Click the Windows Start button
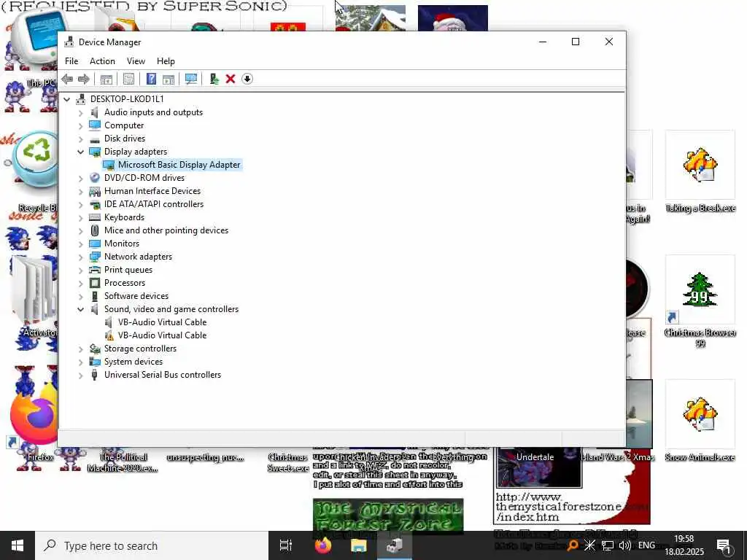 (x=18, y=545)
